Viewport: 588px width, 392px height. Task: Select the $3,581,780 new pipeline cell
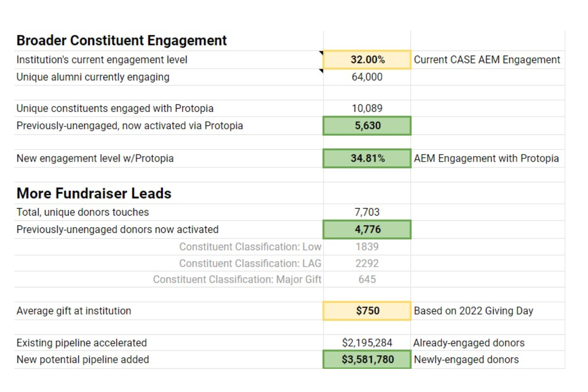point(367,359)
